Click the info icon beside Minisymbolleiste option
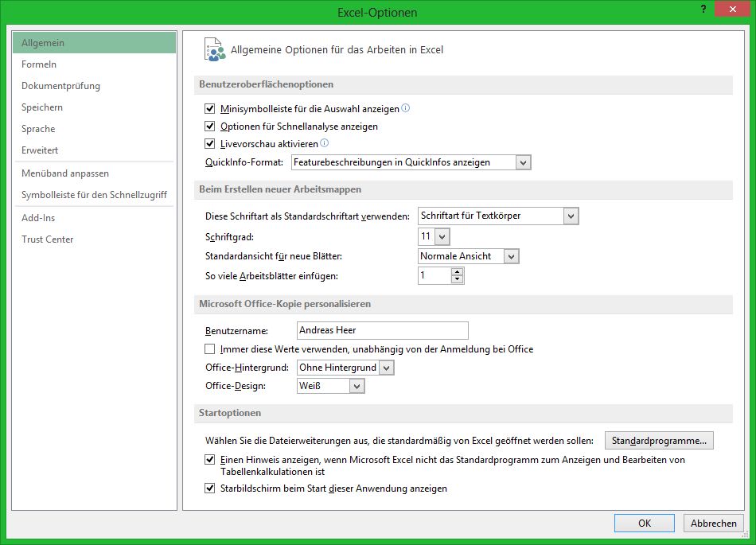 tap(406, 109)
